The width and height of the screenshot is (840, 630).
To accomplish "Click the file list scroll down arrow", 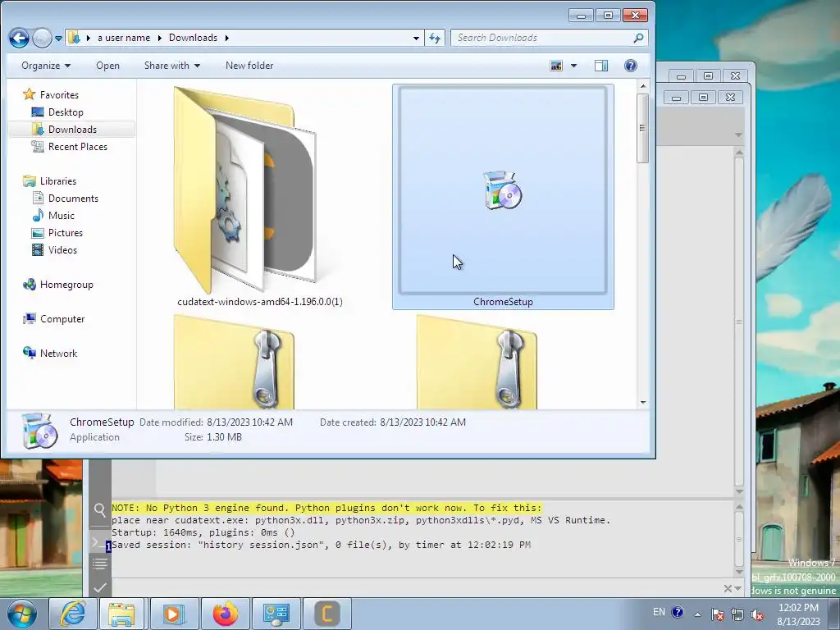I will [643, 403].
